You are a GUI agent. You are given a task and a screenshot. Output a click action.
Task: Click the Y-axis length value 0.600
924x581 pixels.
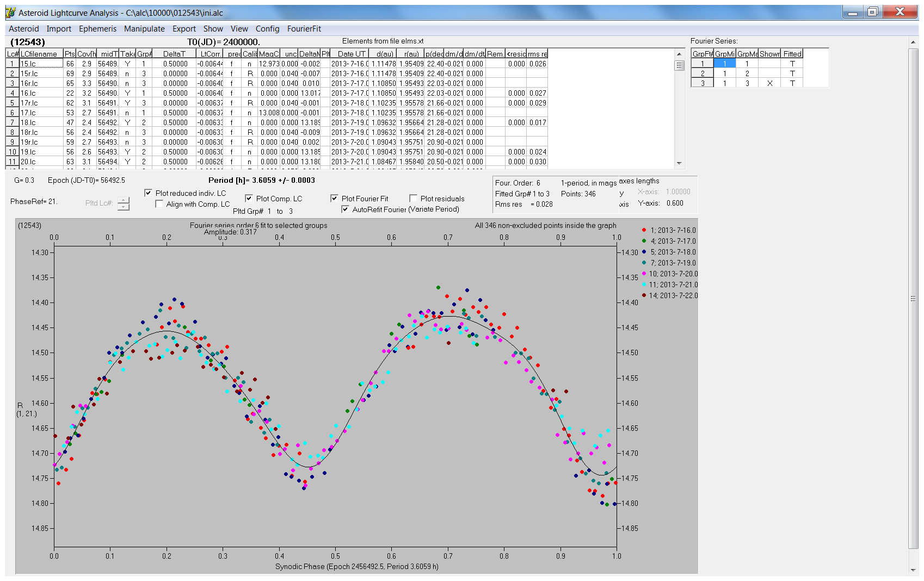point(675,203)
